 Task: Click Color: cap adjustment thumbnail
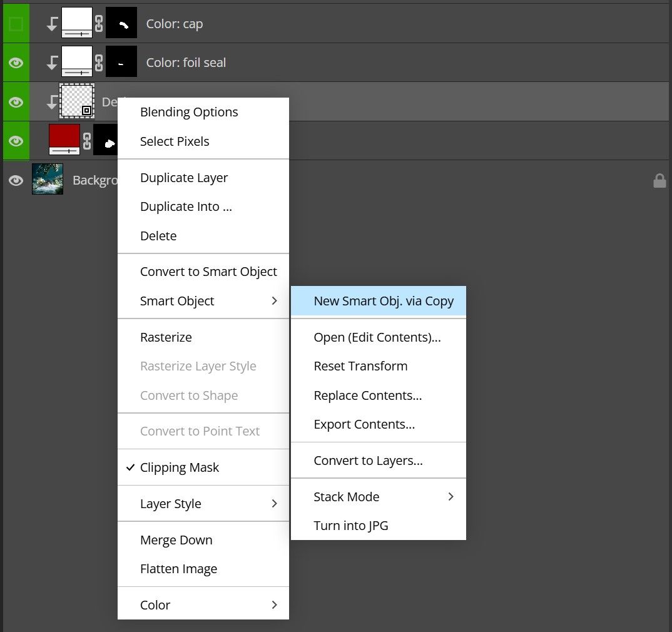tap(77, 23)
